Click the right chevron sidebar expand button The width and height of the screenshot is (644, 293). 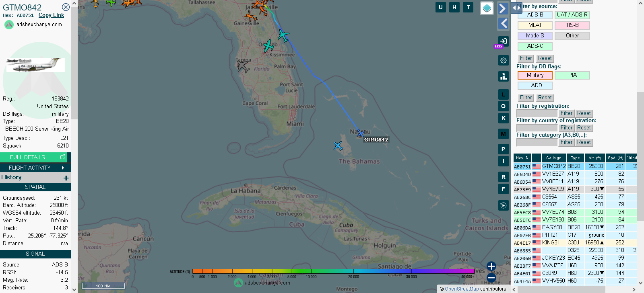point(503,8)
